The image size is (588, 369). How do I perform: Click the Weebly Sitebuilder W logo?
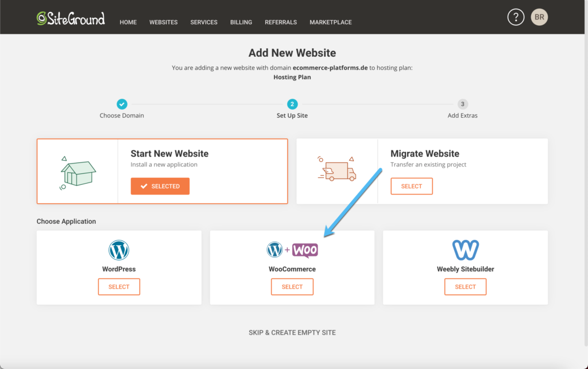pos(465,250)
